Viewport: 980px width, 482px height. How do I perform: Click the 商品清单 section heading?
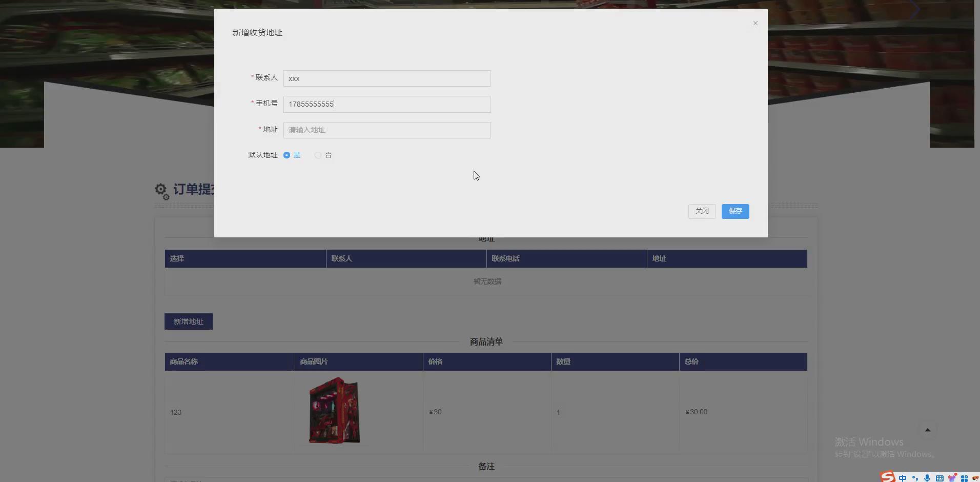coord(486,342)
